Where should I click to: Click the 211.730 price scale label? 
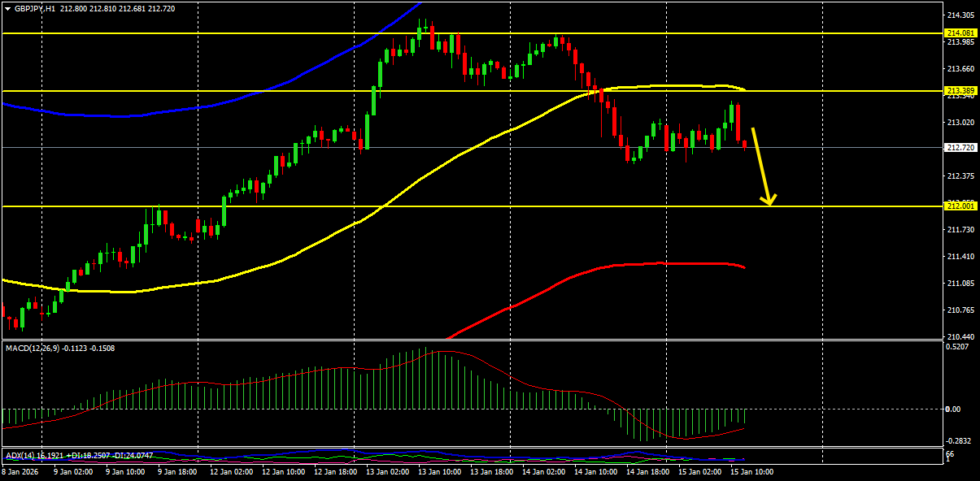960,230
